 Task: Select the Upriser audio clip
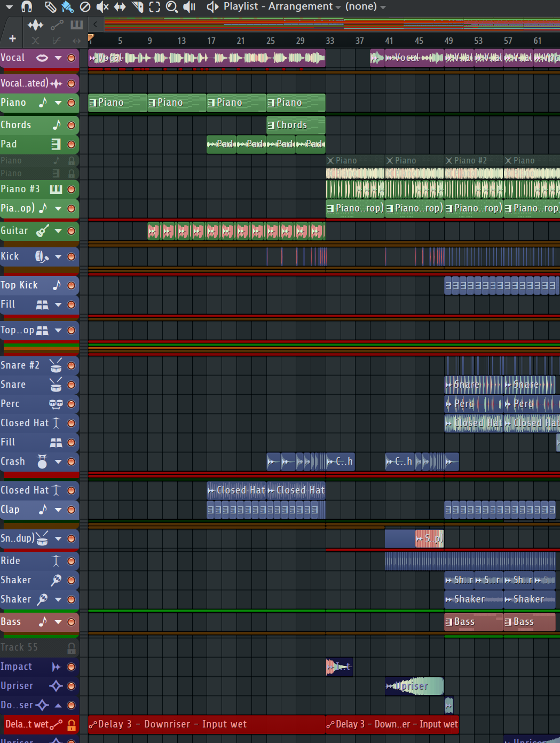point(414,686)
